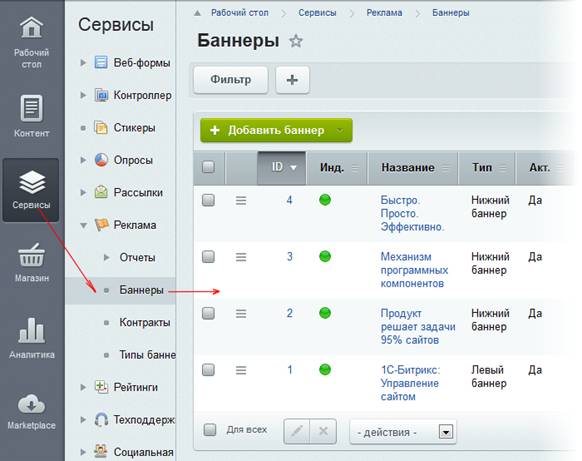Go to Сервисы breadcrumb link
582x461 pixels.
[x=317, y=13]
